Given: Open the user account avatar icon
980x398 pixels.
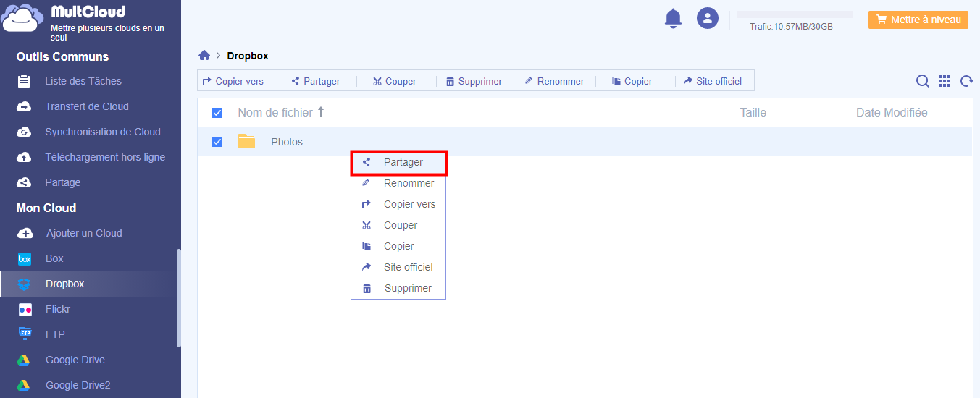Looking at the screenshot, I should pyautogui.click(x=708, y=18).
